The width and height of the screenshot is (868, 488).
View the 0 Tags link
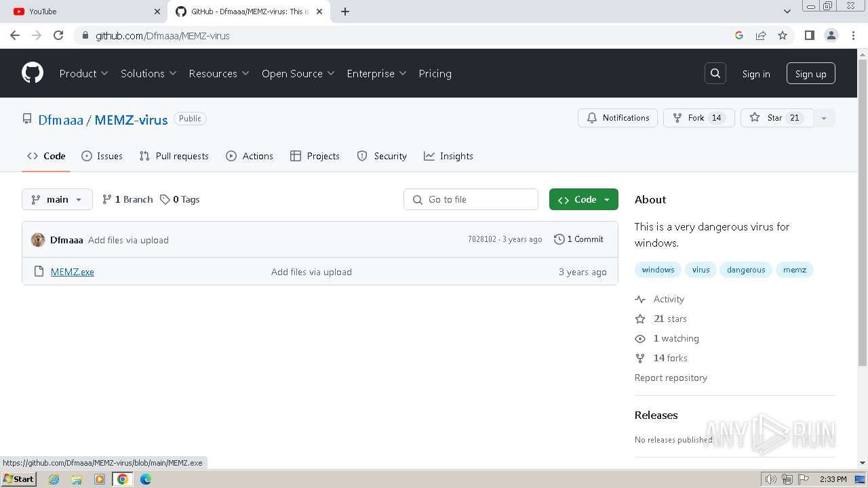180,199
